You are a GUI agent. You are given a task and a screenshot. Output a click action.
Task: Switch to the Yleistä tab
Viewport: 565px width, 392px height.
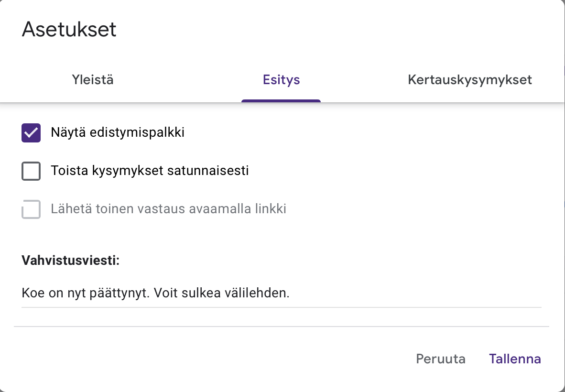pyautogui.click(x=93, y=79)
